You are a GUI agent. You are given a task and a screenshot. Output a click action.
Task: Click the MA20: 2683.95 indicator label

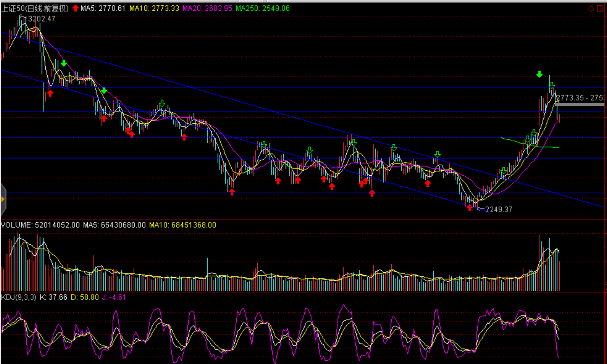click(207, 8)
